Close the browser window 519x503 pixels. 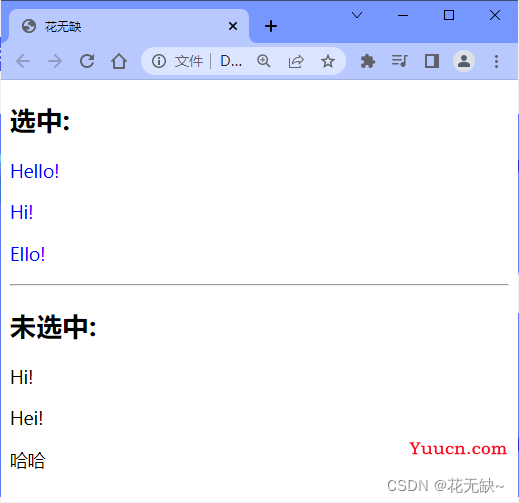[x=495, y=15]
